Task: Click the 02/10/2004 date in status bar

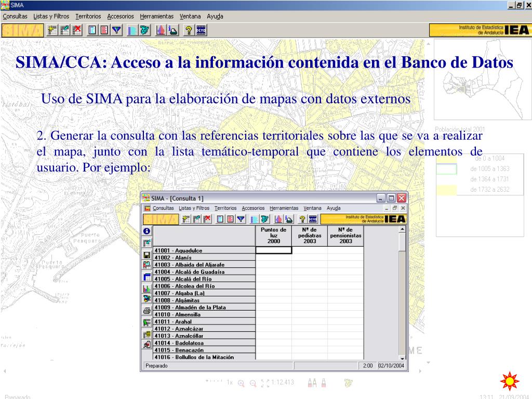Action: click(391, 366)
